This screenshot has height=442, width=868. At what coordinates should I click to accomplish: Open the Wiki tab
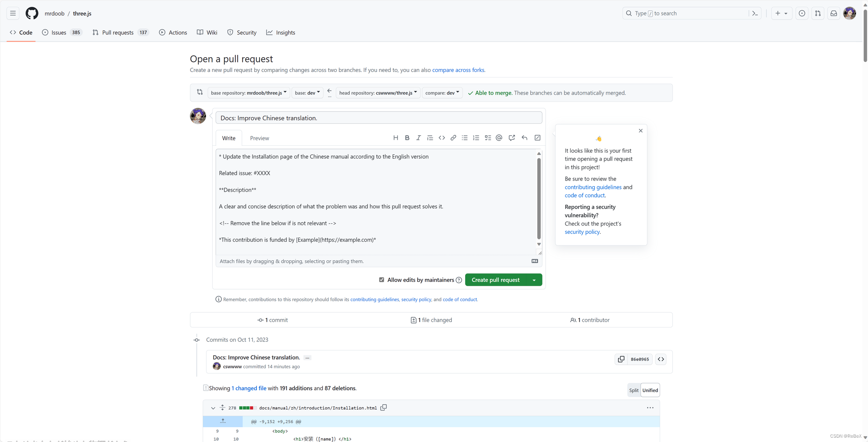tap(207, 33)
